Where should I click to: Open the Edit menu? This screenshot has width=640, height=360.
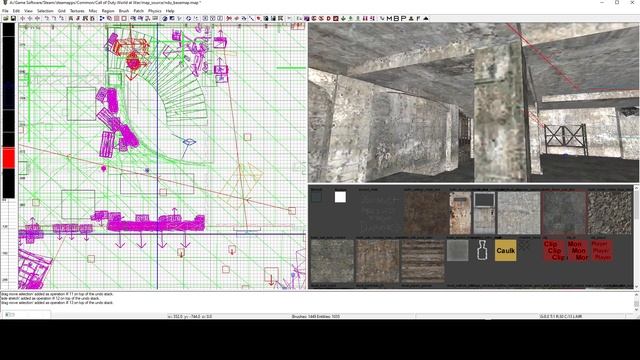point(16,11)
